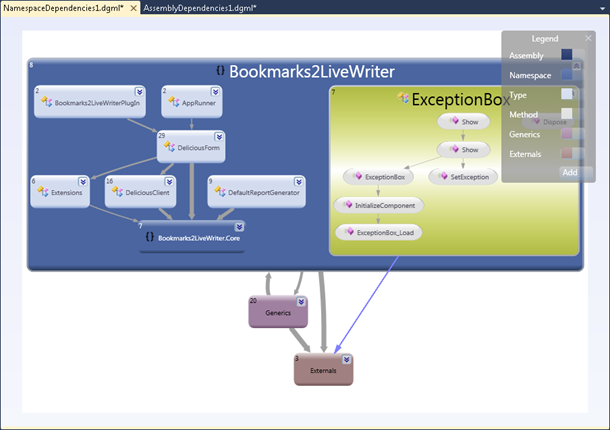Expand the Generics group node
This screenshot has width=610, height=430.
pyautogui.click(x=301, y=302)
